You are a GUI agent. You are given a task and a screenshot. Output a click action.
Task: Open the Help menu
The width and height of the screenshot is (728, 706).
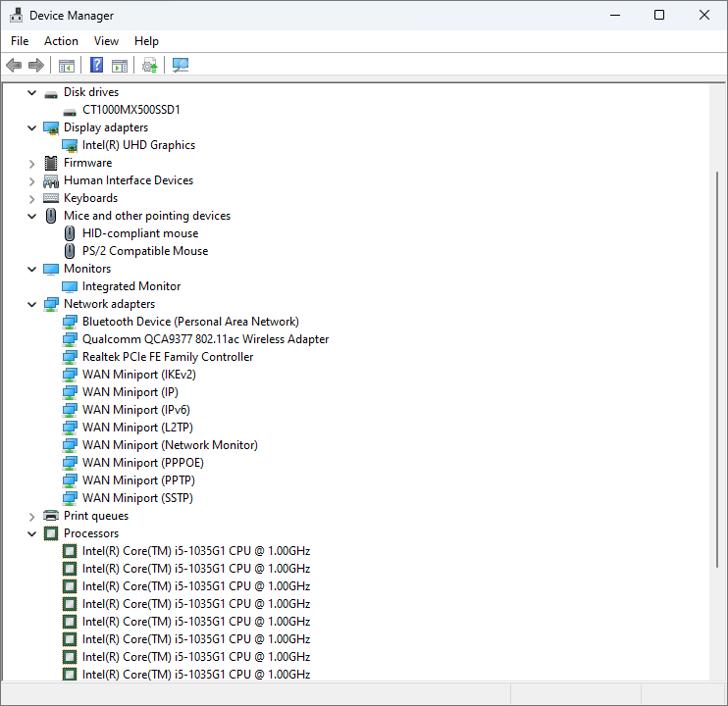tap(146, 41)
